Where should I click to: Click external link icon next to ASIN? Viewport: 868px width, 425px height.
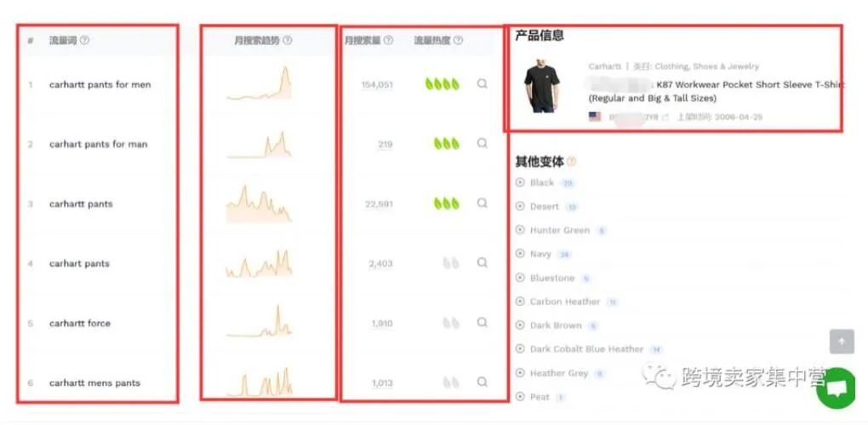click(665, 117)
